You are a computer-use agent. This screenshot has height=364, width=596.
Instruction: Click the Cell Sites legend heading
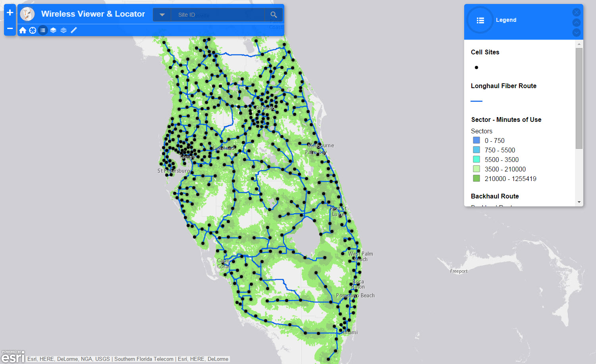[x=485, y=52]
